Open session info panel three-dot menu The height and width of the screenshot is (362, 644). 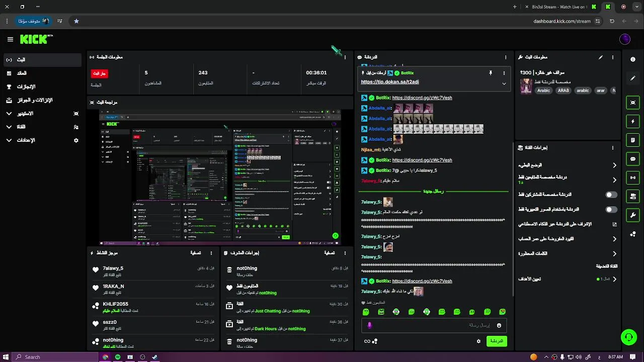click(x=345, y=57)
